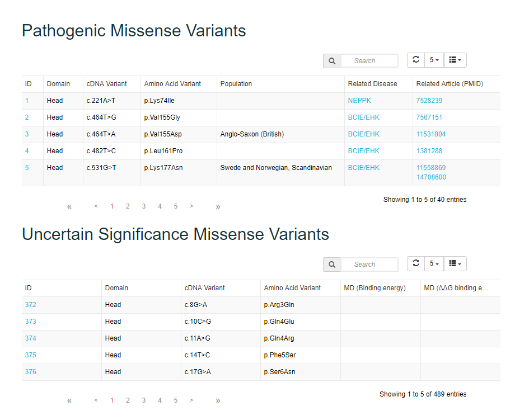Viewport: 515px width, 420px height.
Task: Open columns list dropdown for Uncertain Significance table
Action: click(x=455, y=263)
